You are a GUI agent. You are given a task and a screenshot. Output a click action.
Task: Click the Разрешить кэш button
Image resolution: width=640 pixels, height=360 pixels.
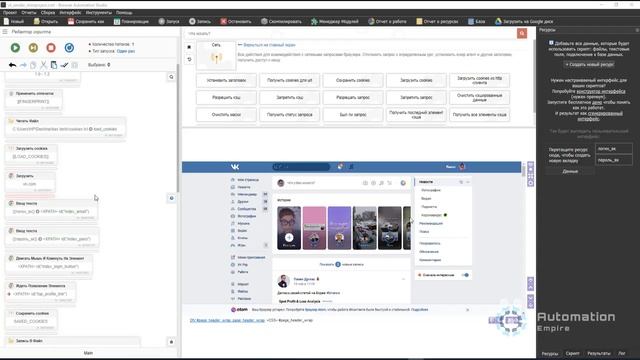pos(226,98)
